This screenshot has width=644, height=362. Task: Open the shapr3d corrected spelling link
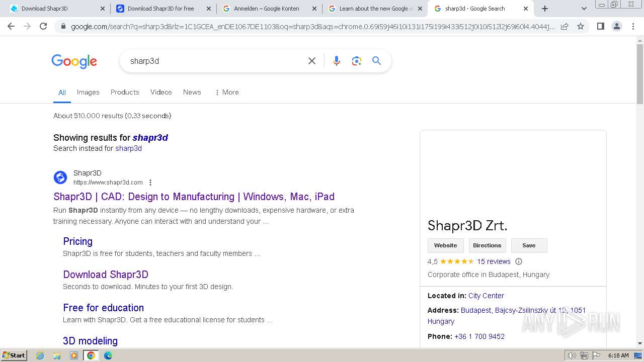pos(150,138)
